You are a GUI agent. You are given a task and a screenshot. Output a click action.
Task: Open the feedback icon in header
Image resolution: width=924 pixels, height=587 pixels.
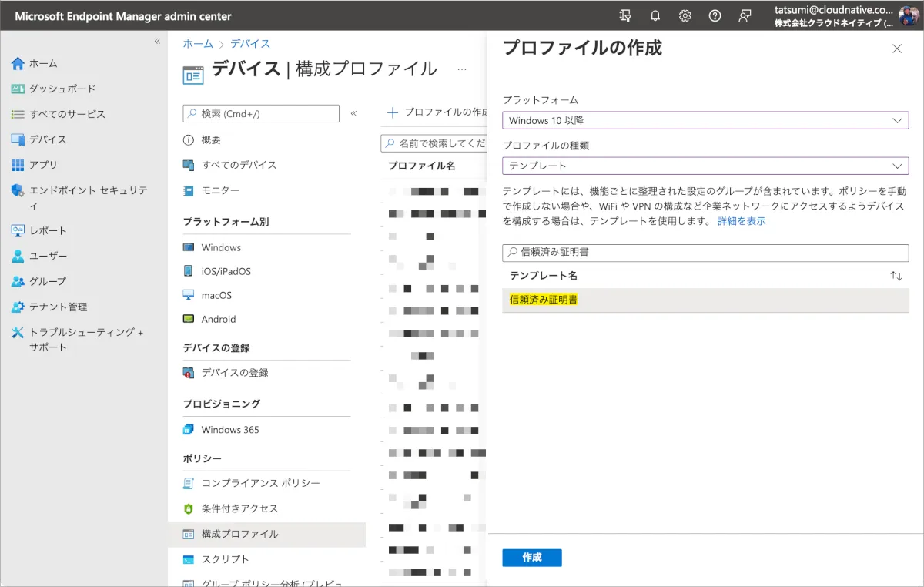click(745, 16)
